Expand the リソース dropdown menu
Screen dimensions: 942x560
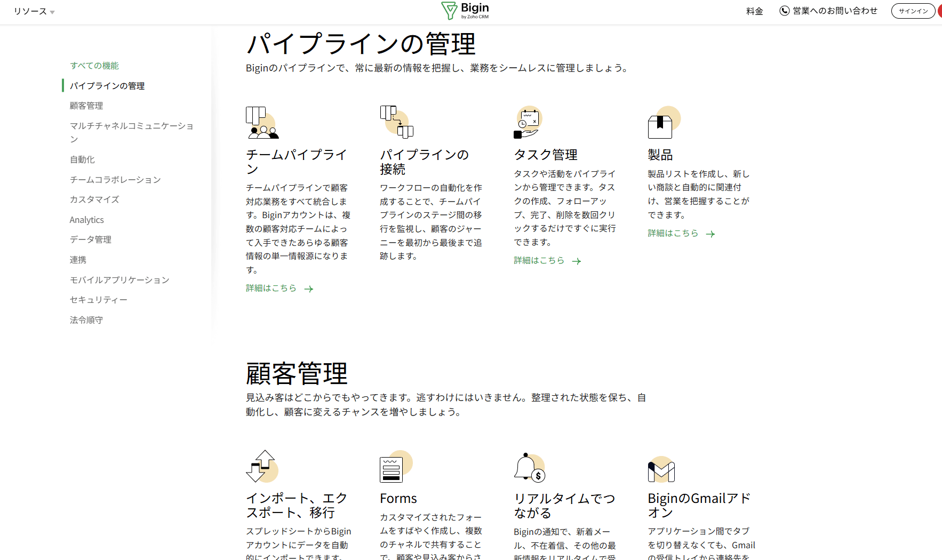tap(34, 11)
